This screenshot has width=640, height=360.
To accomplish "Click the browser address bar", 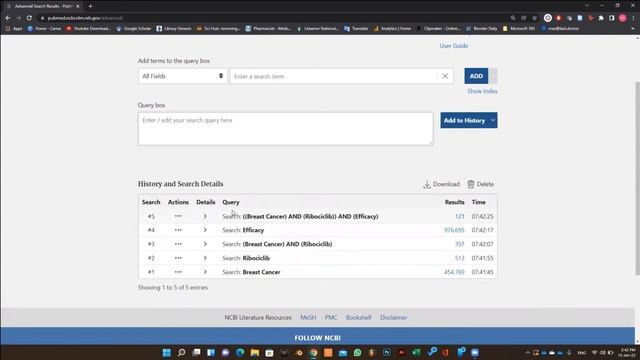I will coord(273,18).
